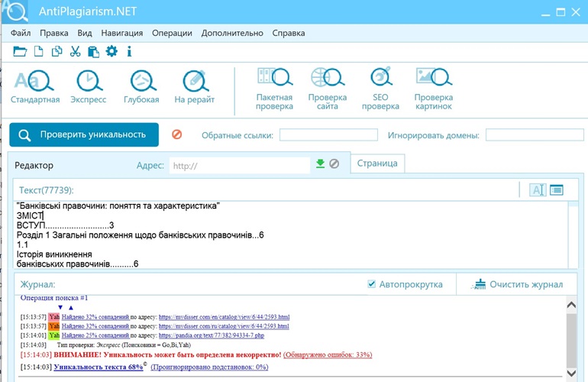The width and height of the screenshot is (588, 382).
Task: Switch to the Страница tab
Action: (x=377, y=163)
